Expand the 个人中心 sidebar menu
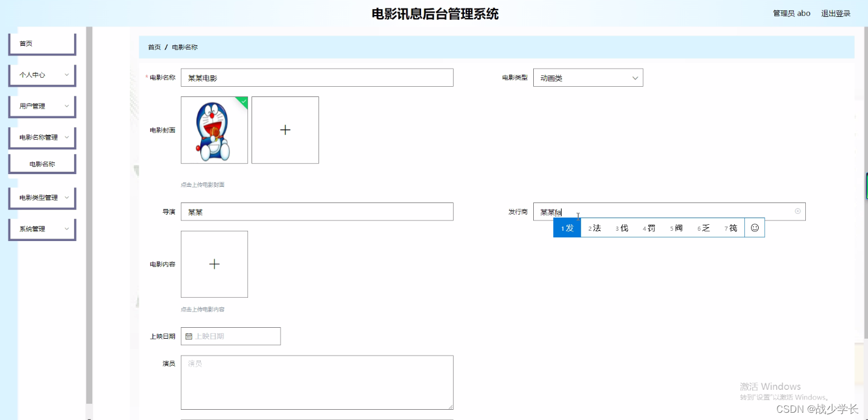 tap(42, 75)
